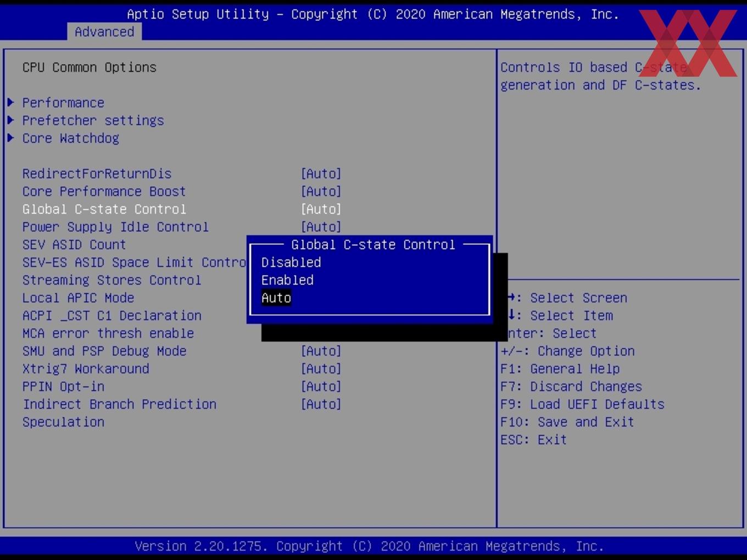The image size is (747, 560).
Task: Open the PPIN Opt-in value dropdown
Action: click(x=321, y=387)
